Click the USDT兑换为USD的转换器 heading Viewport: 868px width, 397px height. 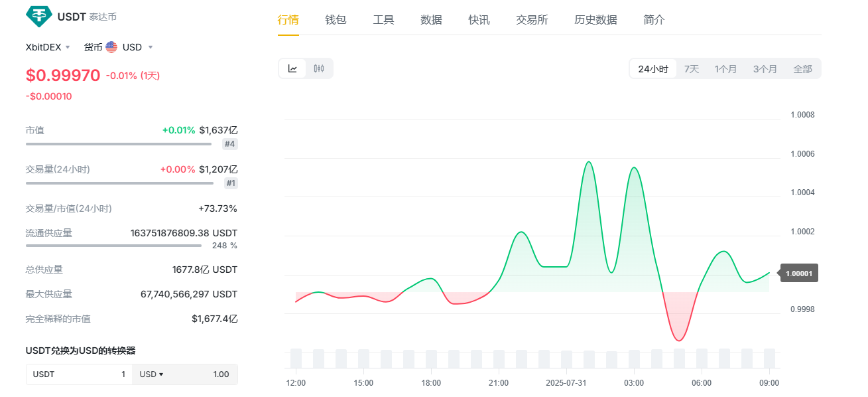(x=80, y=351)
